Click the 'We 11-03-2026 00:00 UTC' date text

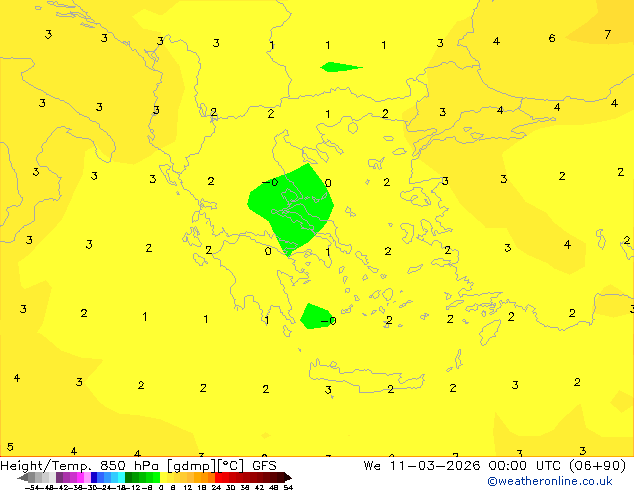(x=462, y=466)
